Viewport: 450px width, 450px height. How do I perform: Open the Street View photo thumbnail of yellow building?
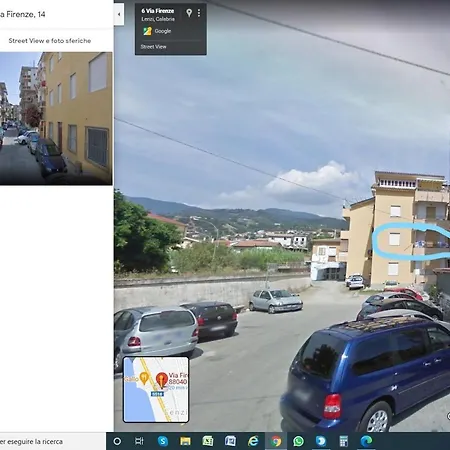tap(56, 118)
